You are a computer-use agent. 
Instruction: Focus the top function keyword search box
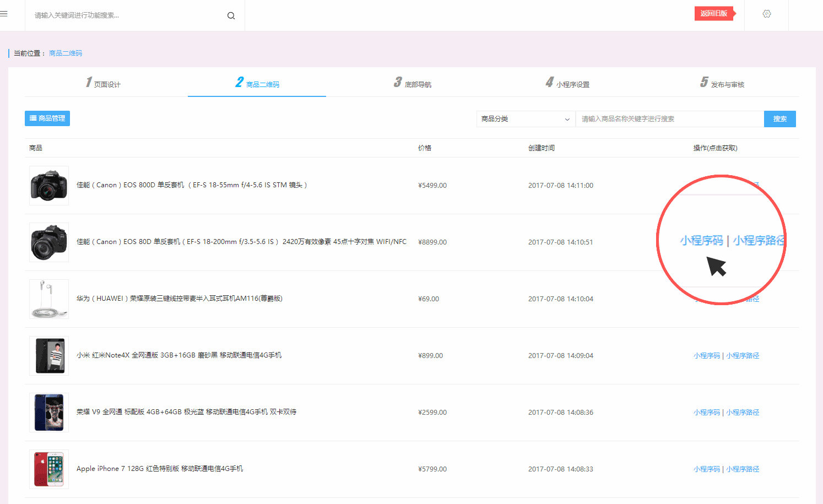[127, 15]
